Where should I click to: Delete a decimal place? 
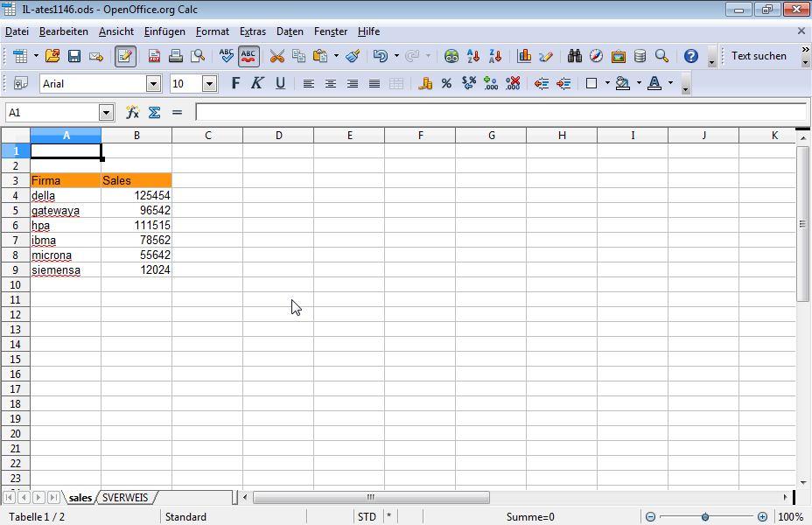pyautogui.click(x=513, y=83)
